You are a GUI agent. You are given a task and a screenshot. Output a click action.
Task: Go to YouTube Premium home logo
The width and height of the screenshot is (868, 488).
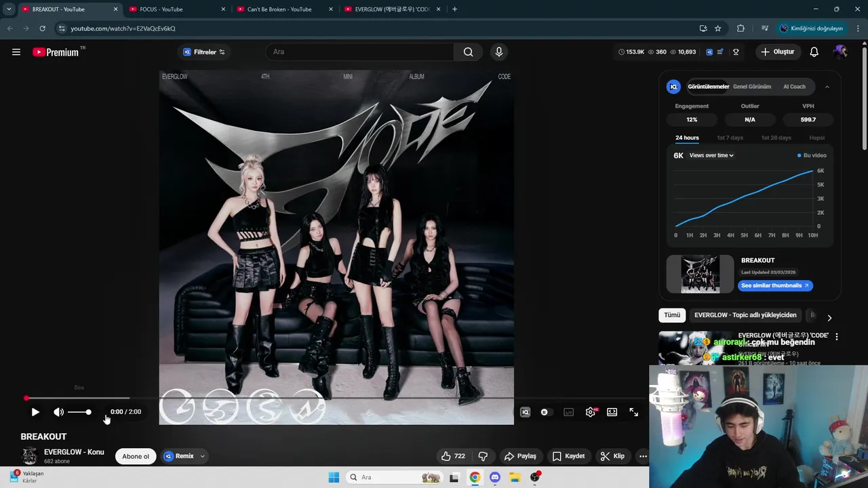pyautogui.click(x=56, y=52)
